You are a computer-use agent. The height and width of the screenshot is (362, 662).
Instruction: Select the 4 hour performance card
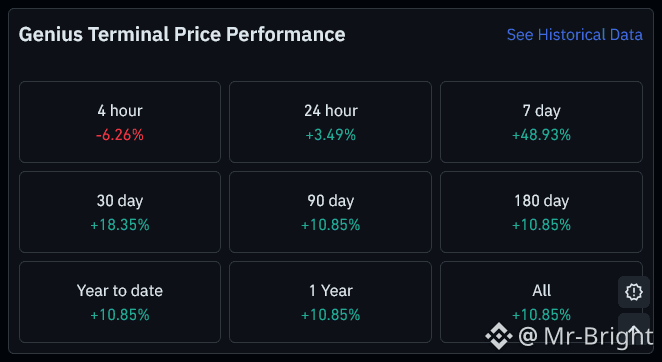coord(120,122)
